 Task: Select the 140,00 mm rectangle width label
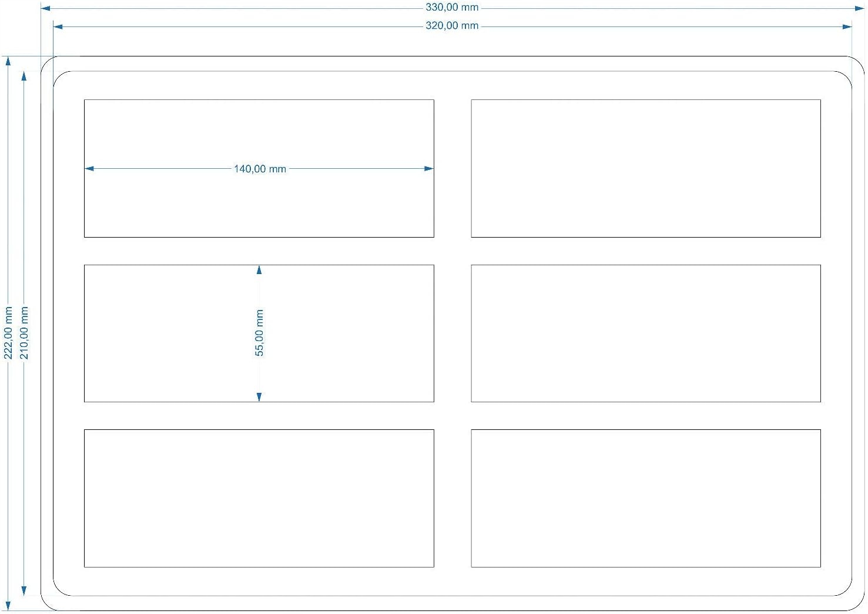tap(260, 169)
